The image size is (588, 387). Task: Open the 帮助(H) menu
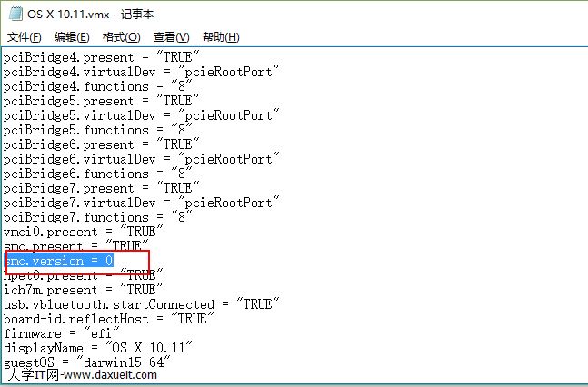(x=221, y=36)
